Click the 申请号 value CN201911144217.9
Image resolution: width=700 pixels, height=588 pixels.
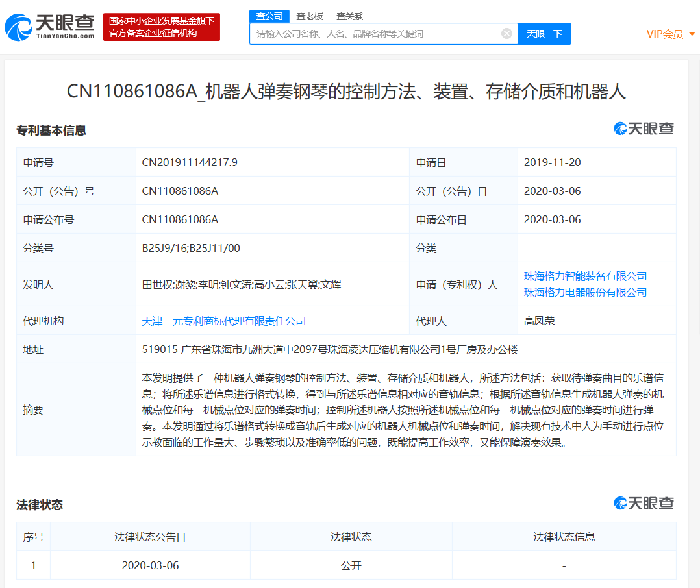[192, 162]
